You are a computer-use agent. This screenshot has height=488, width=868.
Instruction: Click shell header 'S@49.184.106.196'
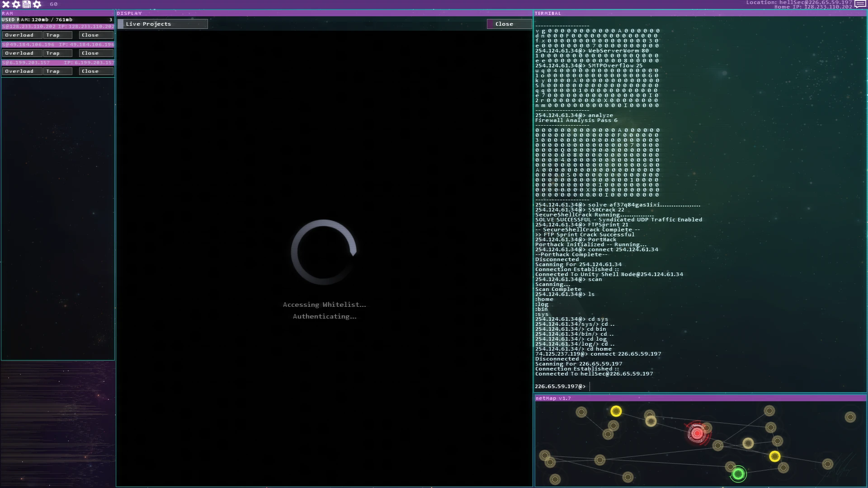[28, 45]
